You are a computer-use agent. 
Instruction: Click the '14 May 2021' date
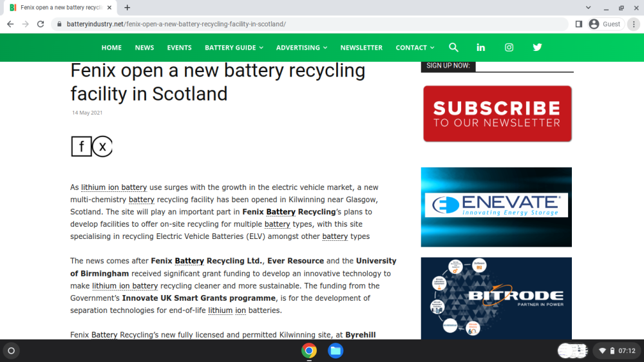[x=87, y=113]
